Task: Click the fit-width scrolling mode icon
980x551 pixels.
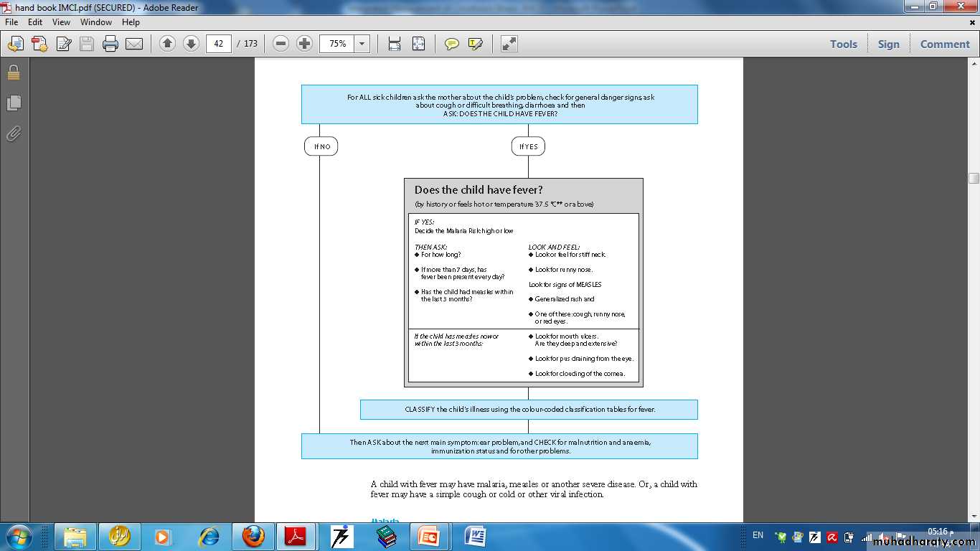Action: [x=395, y=44]
